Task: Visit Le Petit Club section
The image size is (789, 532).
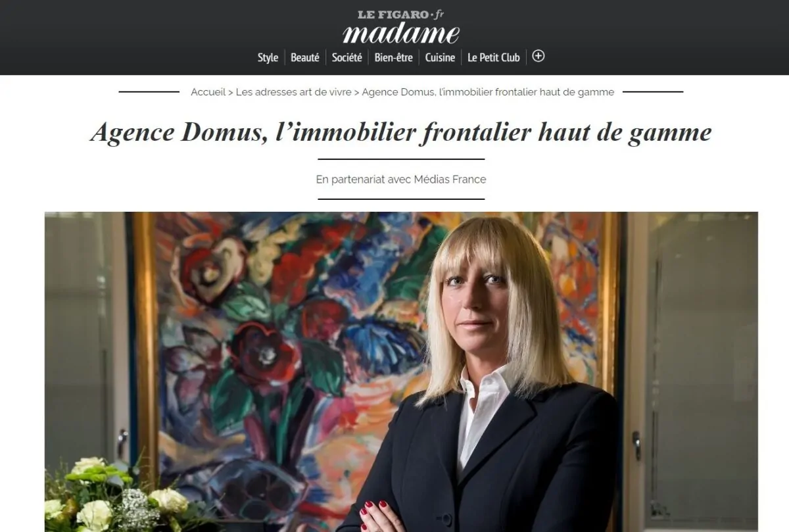Action: coord(494,57)
